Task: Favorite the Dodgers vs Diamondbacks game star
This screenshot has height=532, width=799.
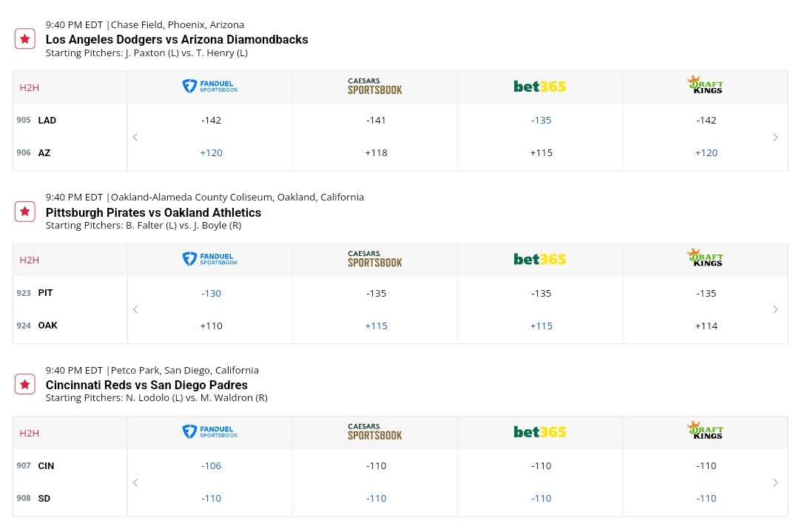Action: [x=25, y=38]
